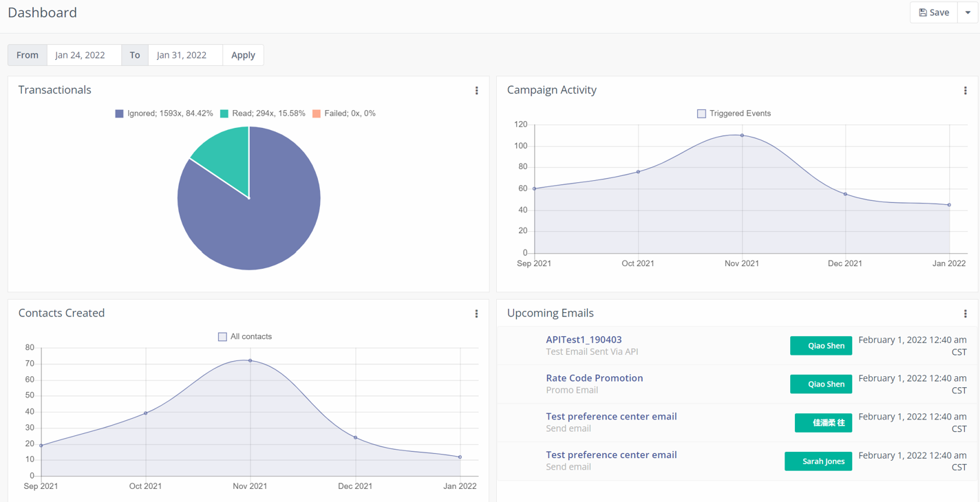Click the From date field

pos(84,55)
